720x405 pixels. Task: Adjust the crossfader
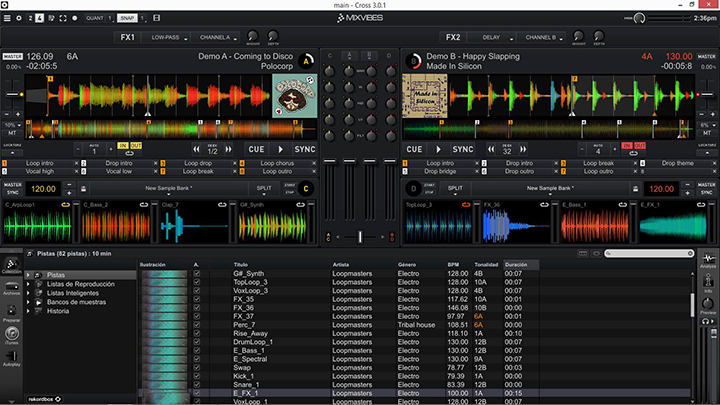(360, 237)
